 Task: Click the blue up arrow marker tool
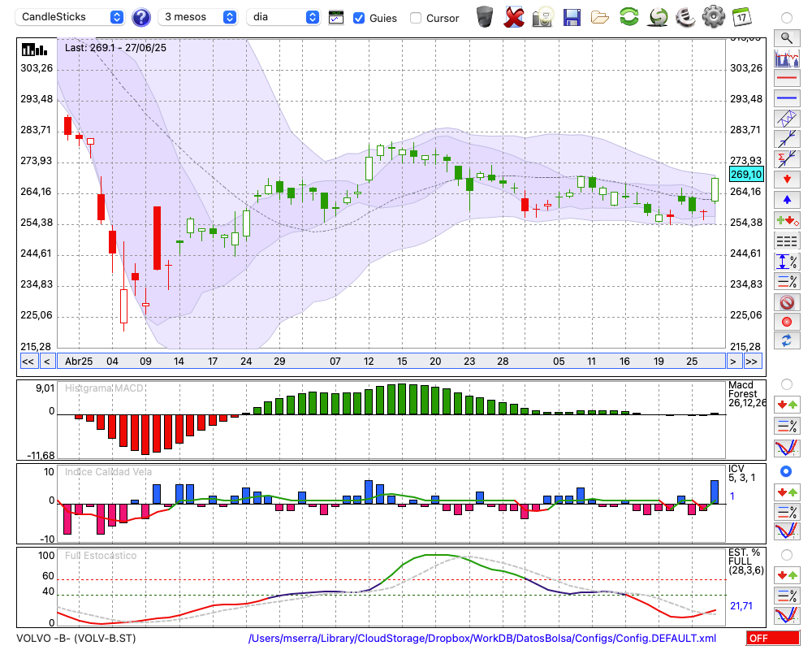[x=787, y=200]
